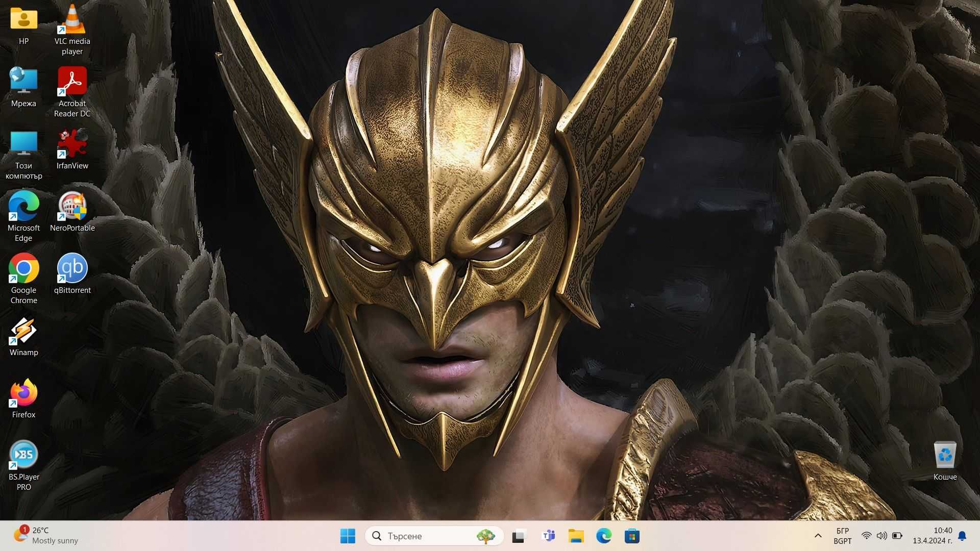Open the Windows Start menu
This screenshot has width=980, height=551.
348,536
